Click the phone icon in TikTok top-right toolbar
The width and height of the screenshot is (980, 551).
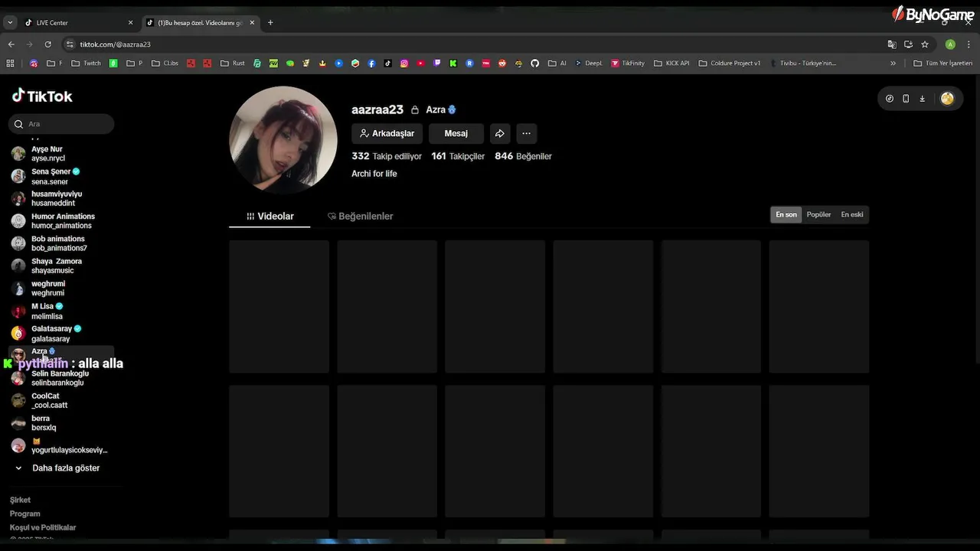[906, 98]
